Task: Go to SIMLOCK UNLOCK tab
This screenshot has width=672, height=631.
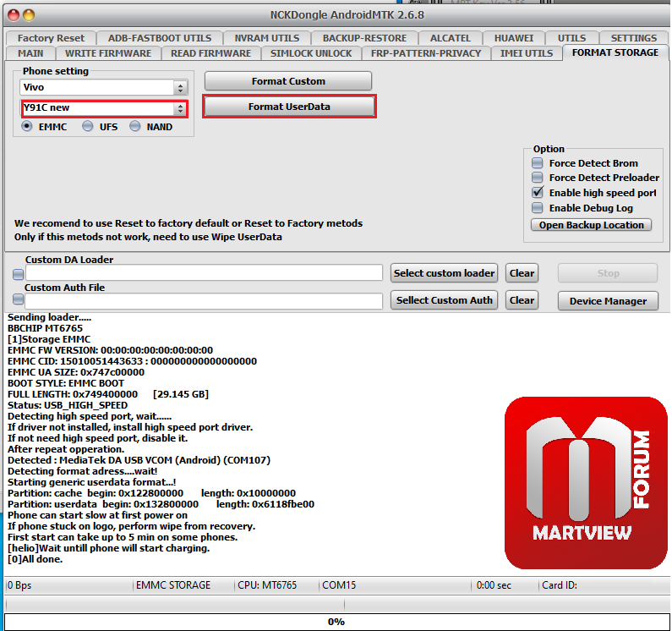Action: click(x=311, y=53)
